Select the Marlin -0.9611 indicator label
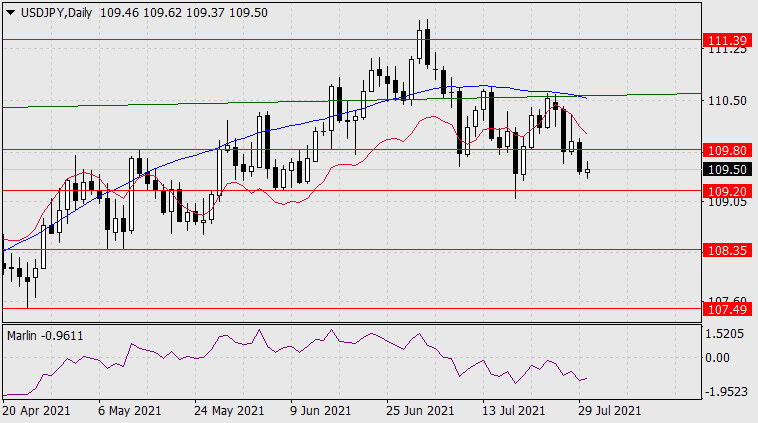 tap(45, 335)
